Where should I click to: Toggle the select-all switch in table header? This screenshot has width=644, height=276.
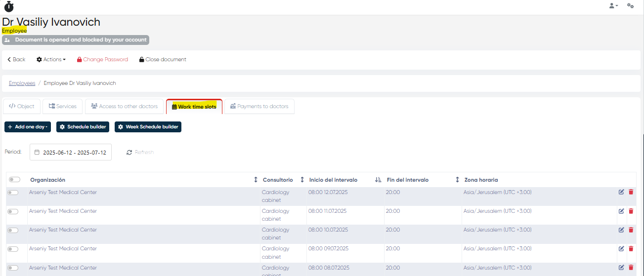coord(14,180)
